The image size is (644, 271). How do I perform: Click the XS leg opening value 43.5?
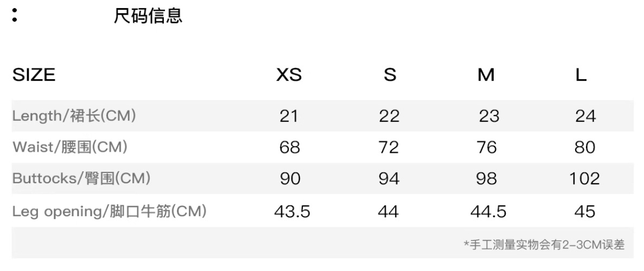(x=292, y=211)
